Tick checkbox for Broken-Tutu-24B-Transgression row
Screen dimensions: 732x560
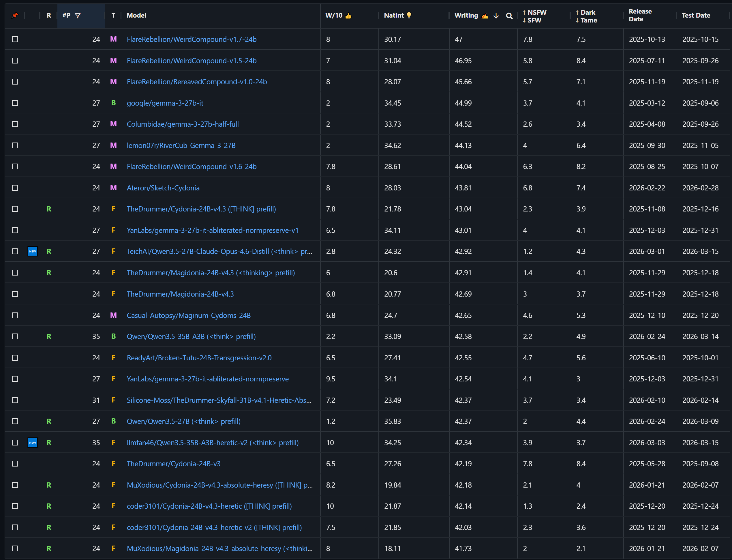[15, 358]
